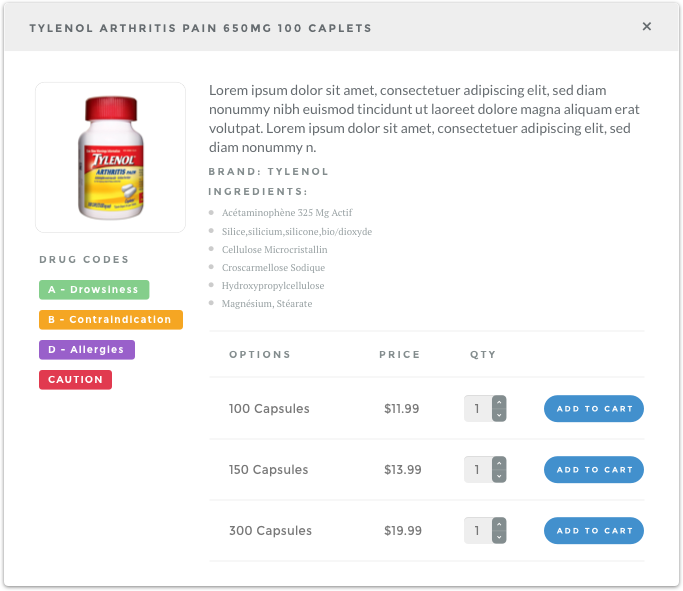Click the Brand: Tylenol label
This screenshot has width=683, height=591.
(x=268, y=172)
